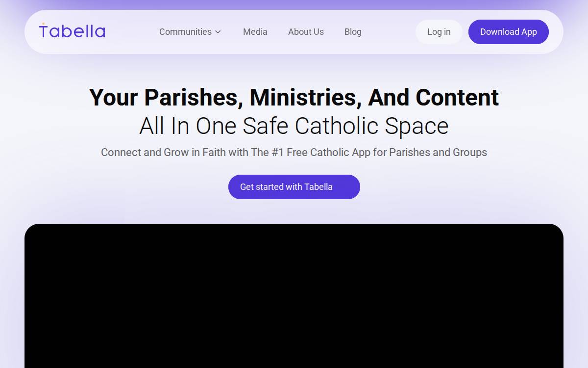This screenshot has width=588, height=368.
Task: Click the Log in button
Action: click(x=439, y=32)
